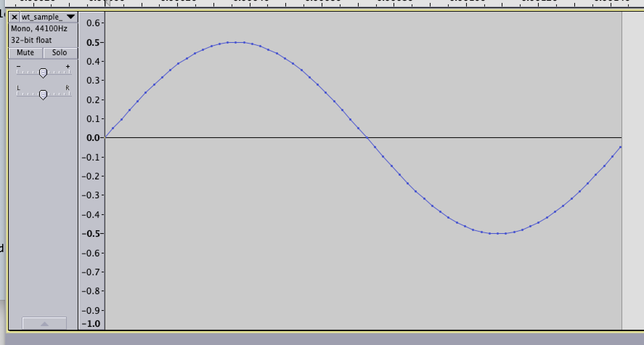
Task: Click the Mono, 44100Hz track info label
Action: tap(39, 29)
